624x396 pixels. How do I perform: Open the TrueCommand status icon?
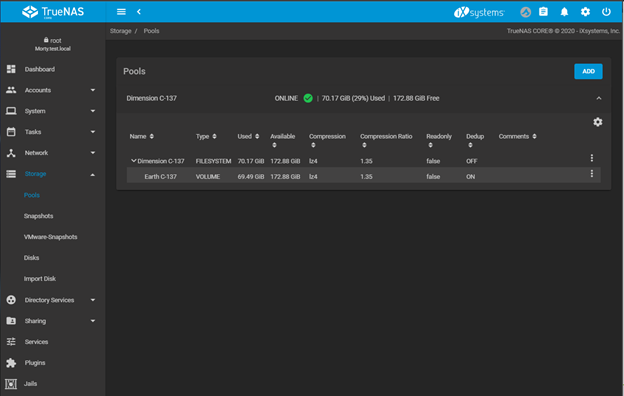point(525,12)
